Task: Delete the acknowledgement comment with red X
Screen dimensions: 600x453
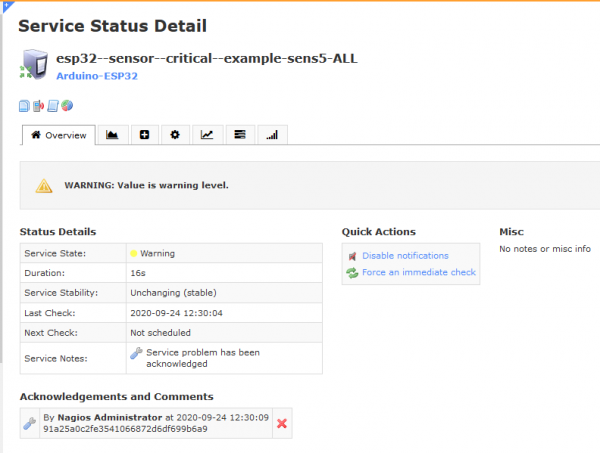Action: 282,424
